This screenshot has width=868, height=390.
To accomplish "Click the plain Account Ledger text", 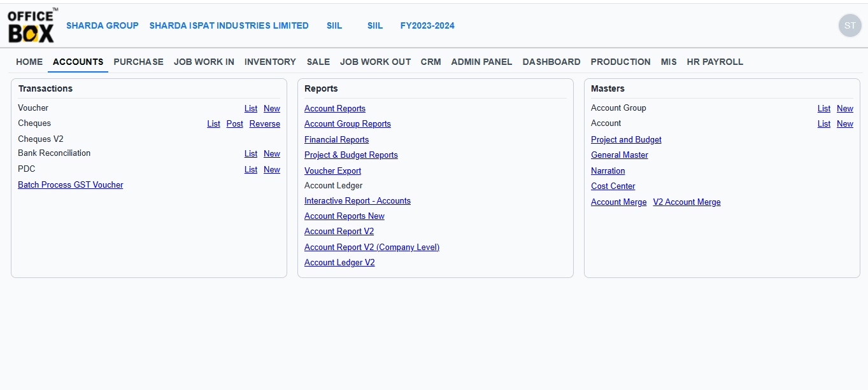I will pos(334,186).
